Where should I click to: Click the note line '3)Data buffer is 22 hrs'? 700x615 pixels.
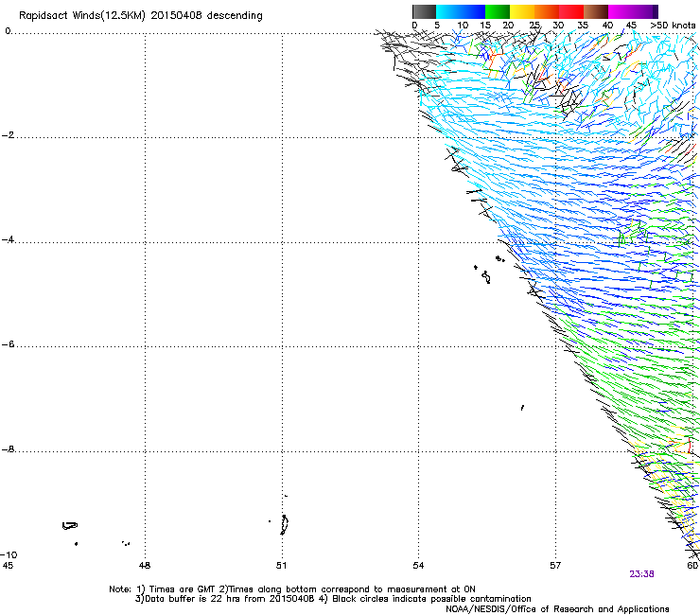pyautogui.click(x=333, y=599)
